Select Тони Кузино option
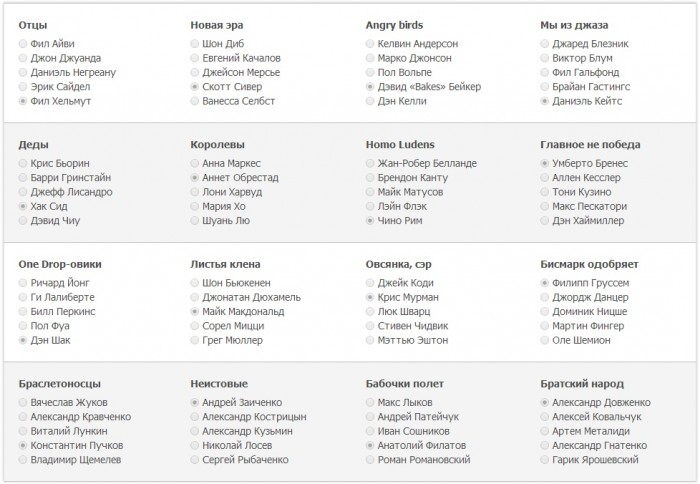This screenshot has height=484, width=700. pos(544,192)
